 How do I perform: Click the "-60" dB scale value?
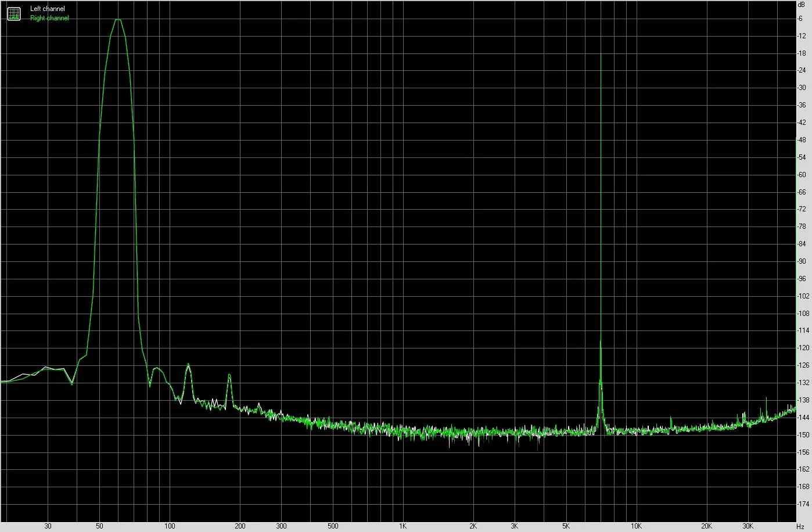coord(802,174)
